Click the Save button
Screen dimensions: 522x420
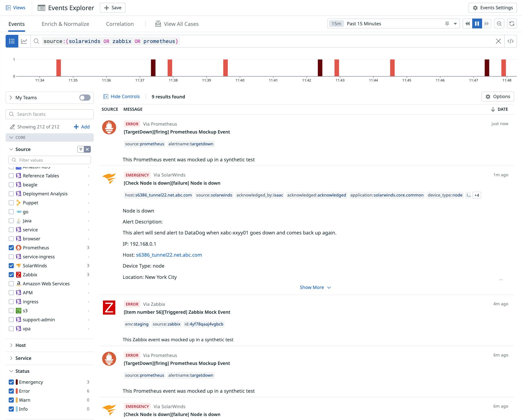click(112, 8)
